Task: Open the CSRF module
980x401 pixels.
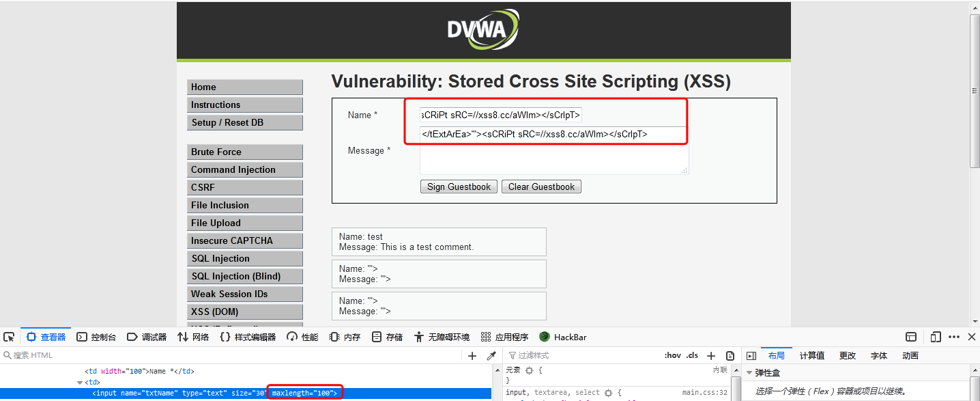Action: pos(245,188)
